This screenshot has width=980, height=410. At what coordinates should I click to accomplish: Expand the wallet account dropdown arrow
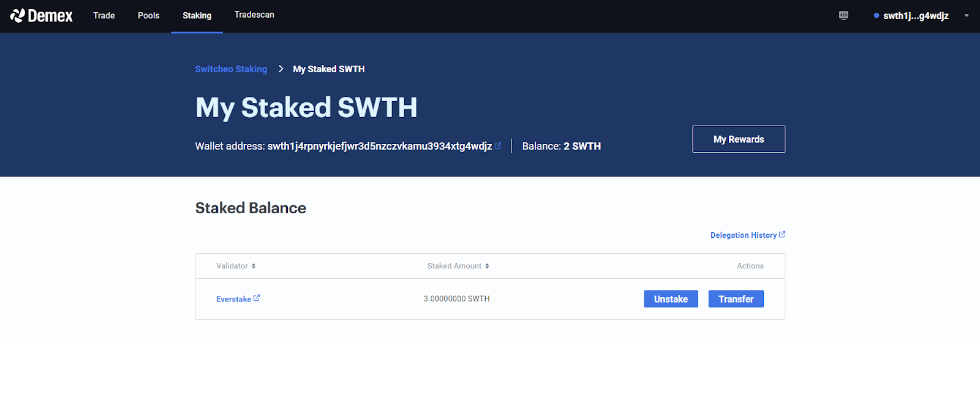click(x=967, y=16)
